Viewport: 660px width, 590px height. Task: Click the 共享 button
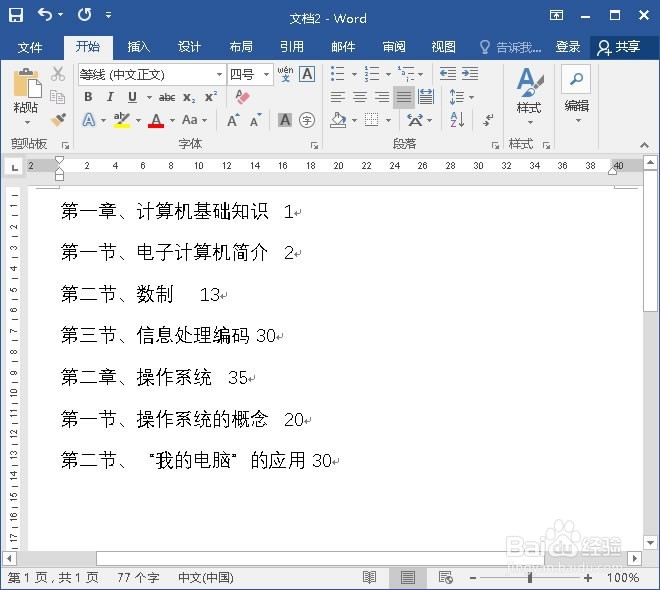[x=619, y=47]
